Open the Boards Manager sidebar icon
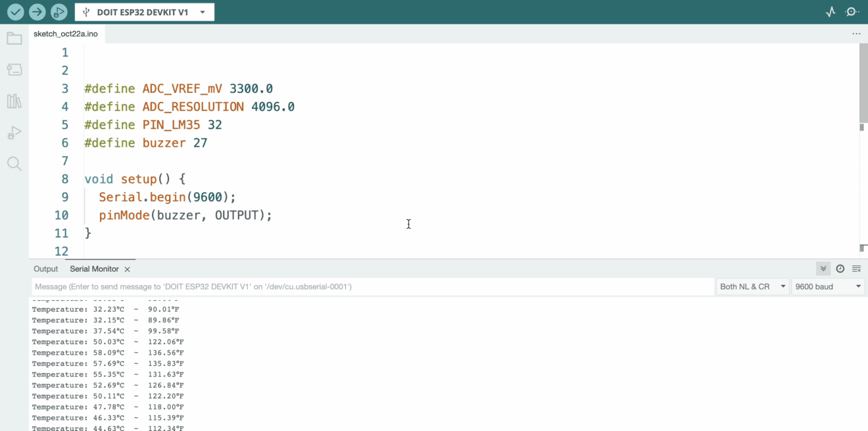 tap(14, 70)
